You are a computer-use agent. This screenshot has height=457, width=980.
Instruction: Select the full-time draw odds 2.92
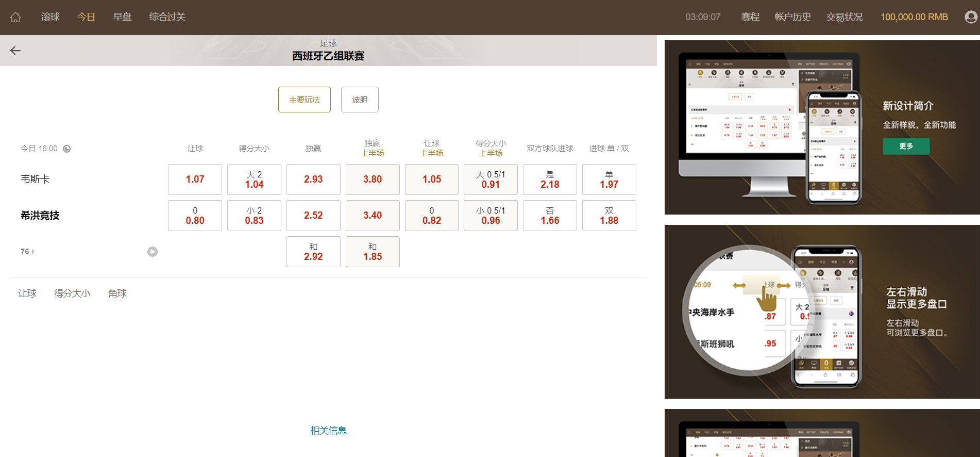pyautogui.click(x=313, y=252)
